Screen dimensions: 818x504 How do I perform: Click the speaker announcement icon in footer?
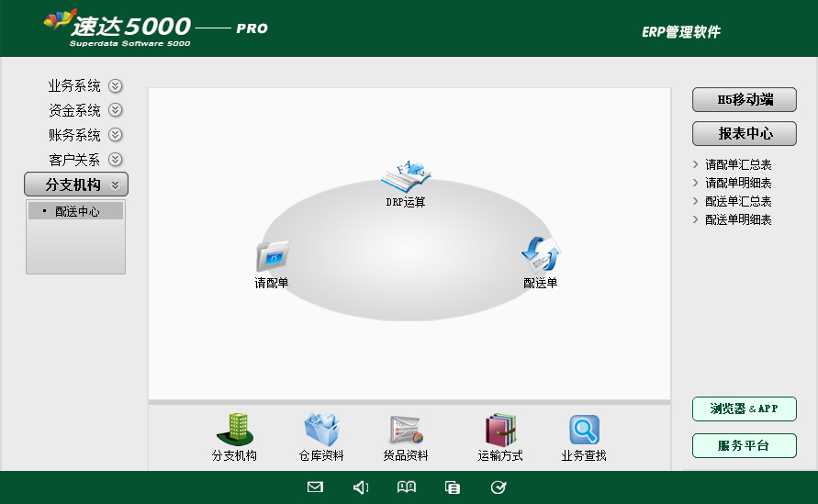pos(361,487)
